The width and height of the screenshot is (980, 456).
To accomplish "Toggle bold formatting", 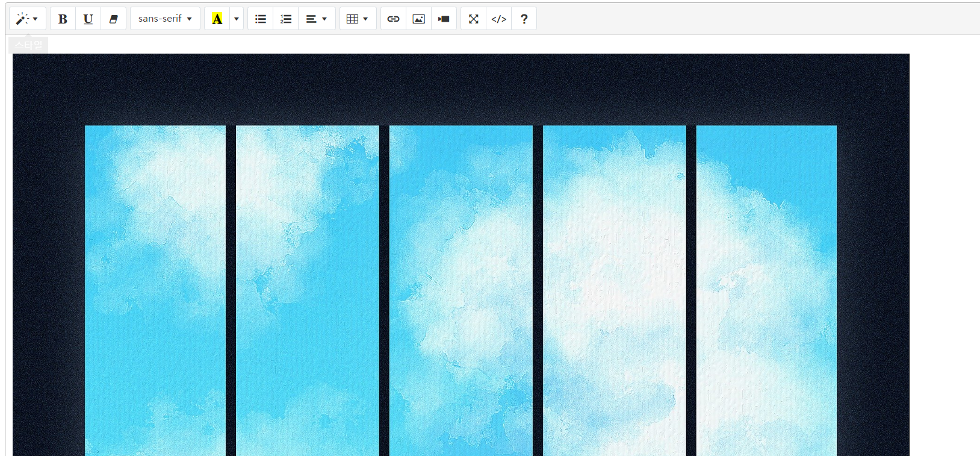I will pyautogui.click(x=63, y=19).
